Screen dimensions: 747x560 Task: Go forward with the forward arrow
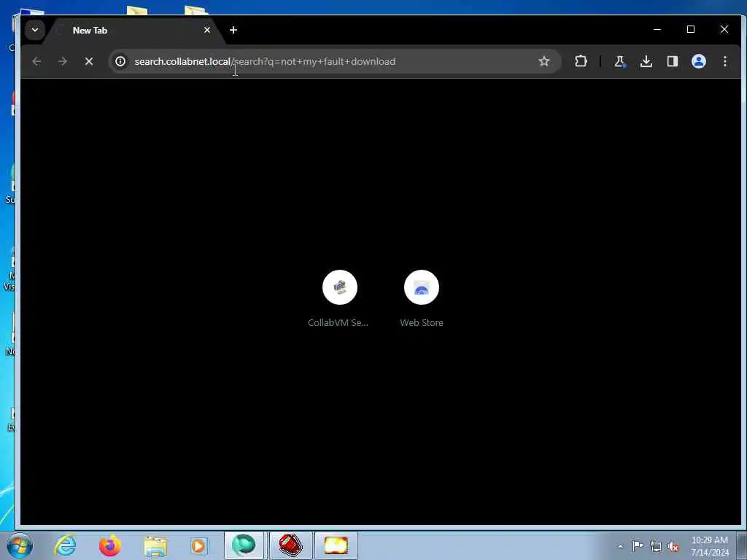tap(63, 61)
